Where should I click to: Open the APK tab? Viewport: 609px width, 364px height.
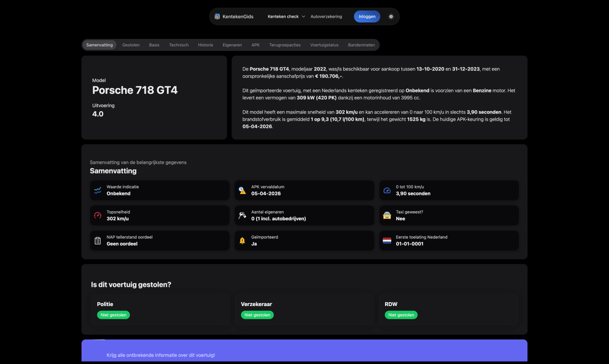[x=256, y=45]
